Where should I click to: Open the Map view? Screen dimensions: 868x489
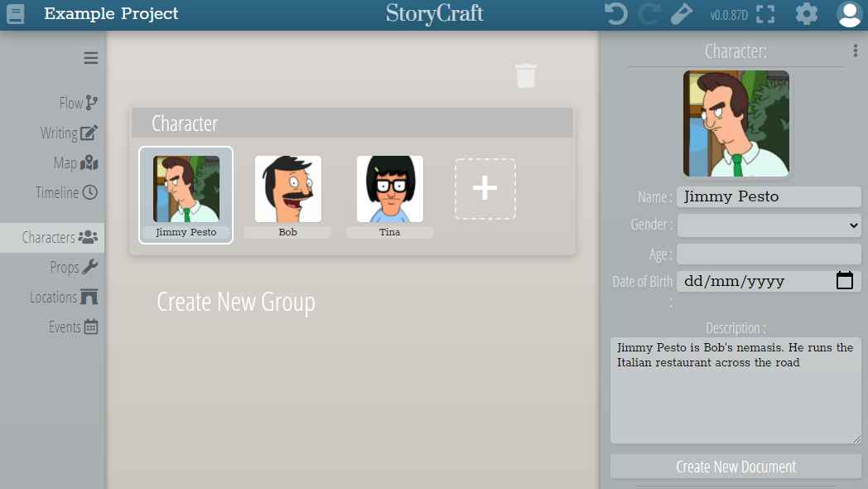[x=75, y=162]
